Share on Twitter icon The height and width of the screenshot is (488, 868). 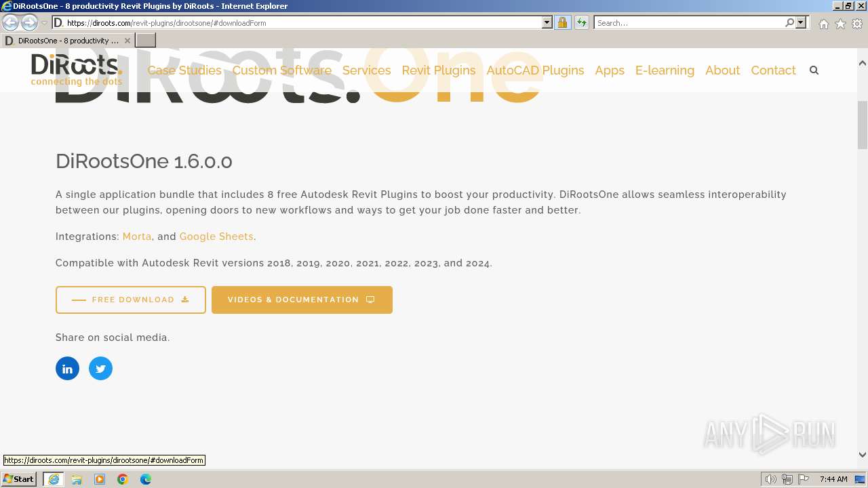click(x=100, y=369)
